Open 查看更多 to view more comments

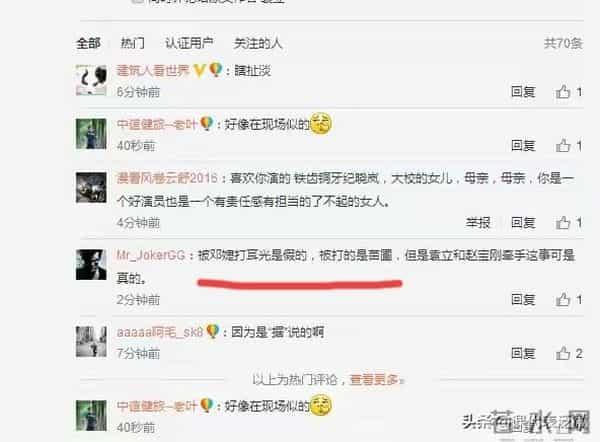tap(375, 380)
